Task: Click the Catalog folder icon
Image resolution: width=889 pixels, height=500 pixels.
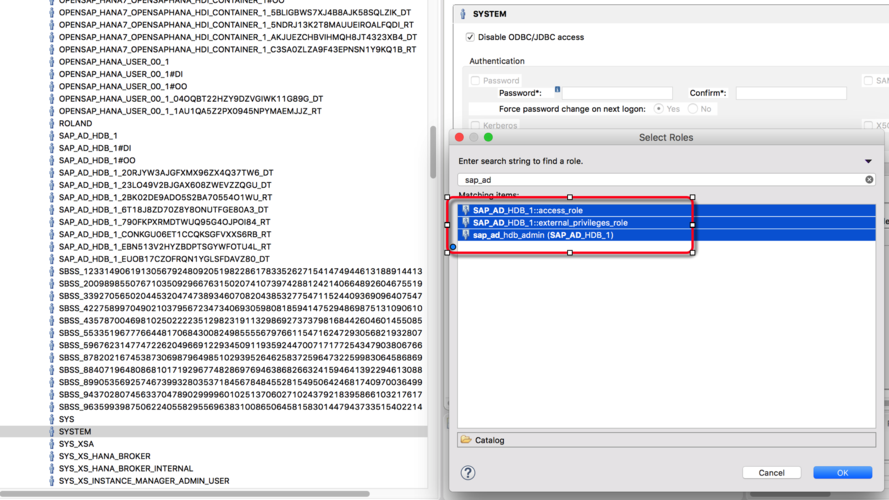Action: coord(466,440)
